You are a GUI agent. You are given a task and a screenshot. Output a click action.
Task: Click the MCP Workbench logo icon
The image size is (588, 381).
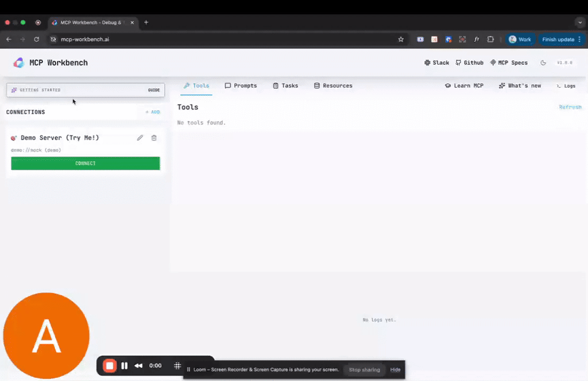point(19,63)
